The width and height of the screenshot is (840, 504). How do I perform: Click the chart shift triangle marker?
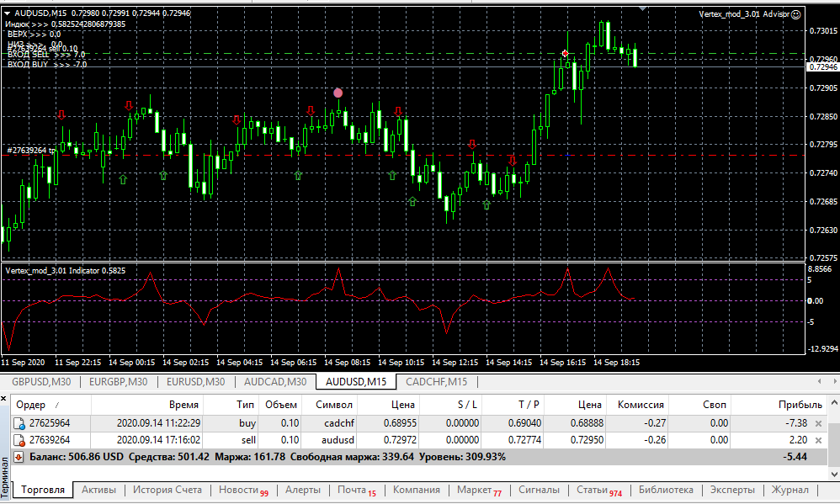coord(644,8)
